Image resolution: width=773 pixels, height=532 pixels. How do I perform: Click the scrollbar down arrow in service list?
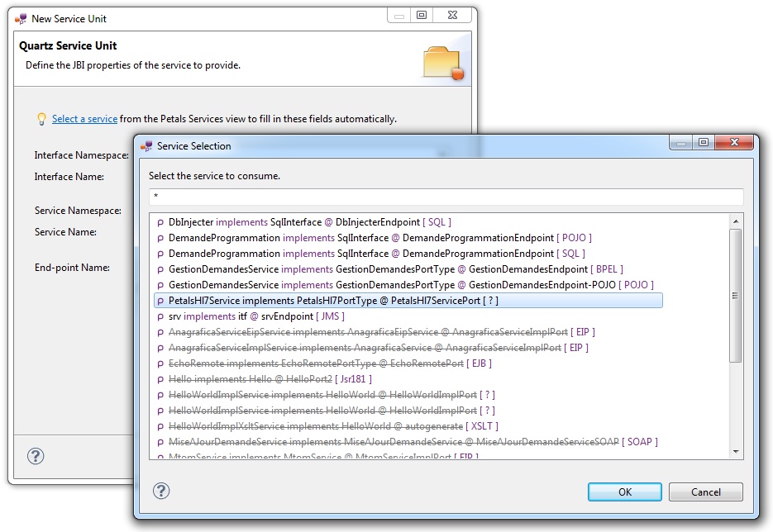tap(736, 451)
